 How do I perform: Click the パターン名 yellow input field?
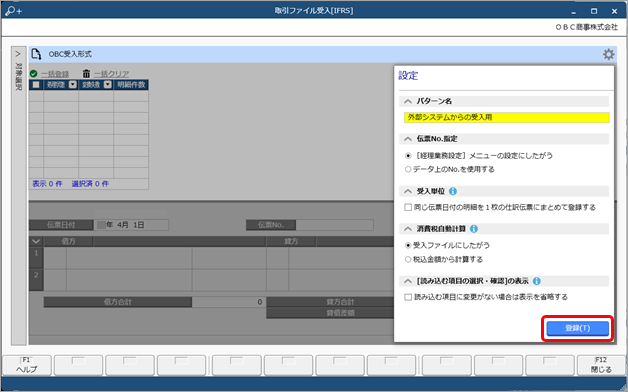[x=507, y=117]
